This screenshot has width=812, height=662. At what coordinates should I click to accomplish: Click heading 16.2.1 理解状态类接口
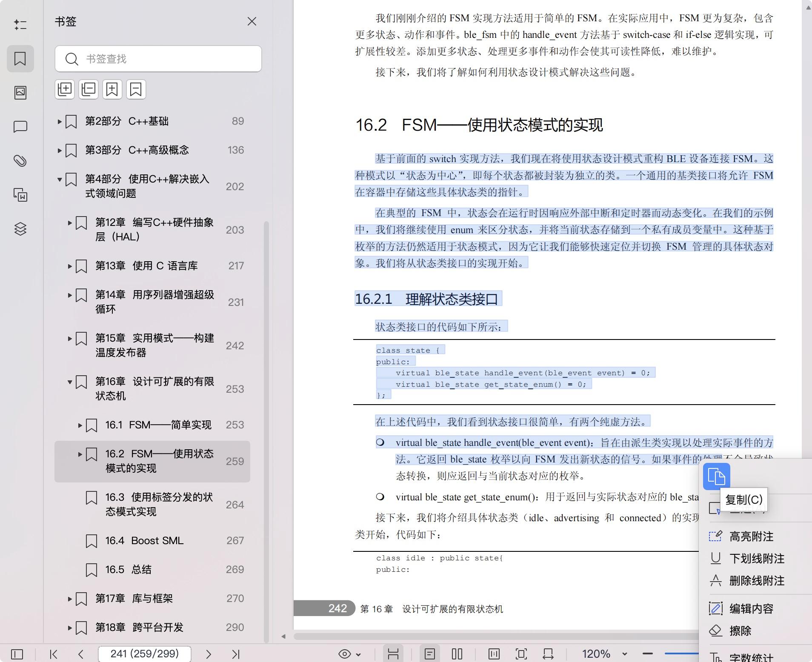tap(426, 299)
